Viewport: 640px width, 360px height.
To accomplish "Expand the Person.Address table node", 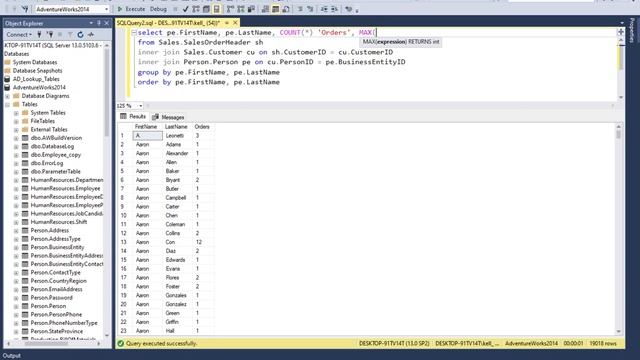I will (x=16, y=231).
